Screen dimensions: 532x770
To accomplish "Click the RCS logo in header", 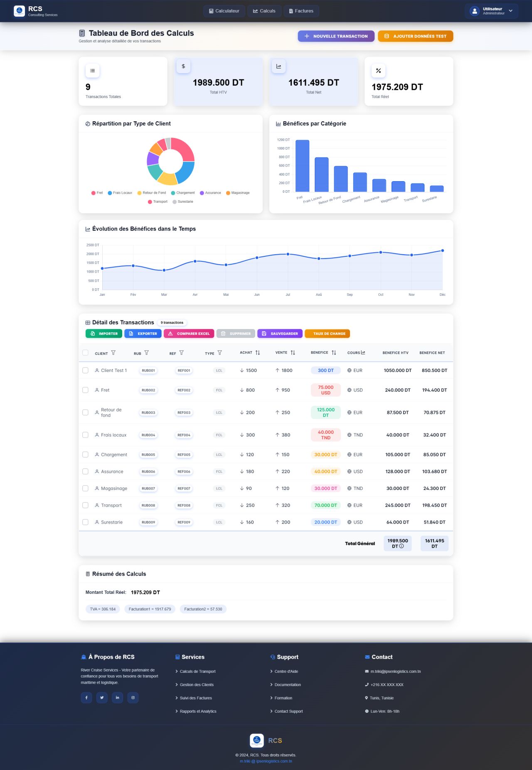I will click(x=19, y=11).
